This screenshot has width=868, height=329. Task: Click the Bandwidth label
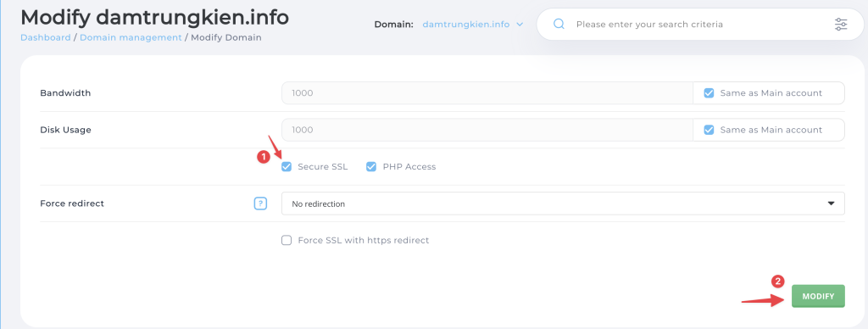(x=65, y=93)
